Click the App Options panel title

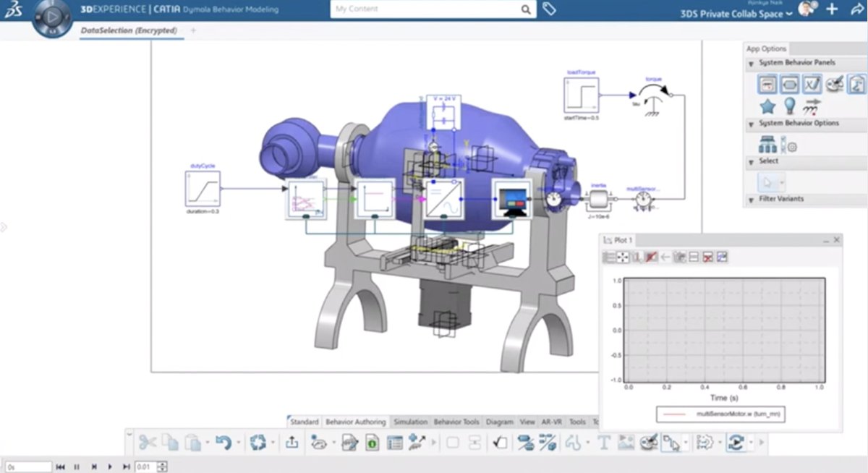point(766,49)
